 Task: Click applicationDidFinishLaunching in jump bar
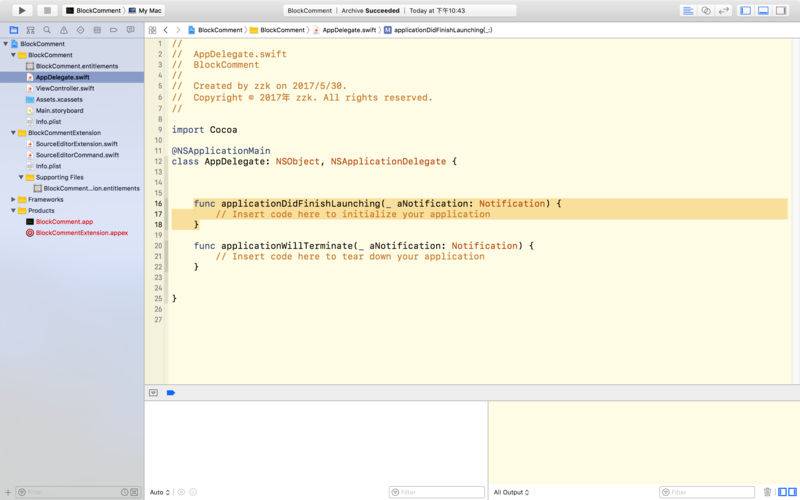tap(438, 30)
